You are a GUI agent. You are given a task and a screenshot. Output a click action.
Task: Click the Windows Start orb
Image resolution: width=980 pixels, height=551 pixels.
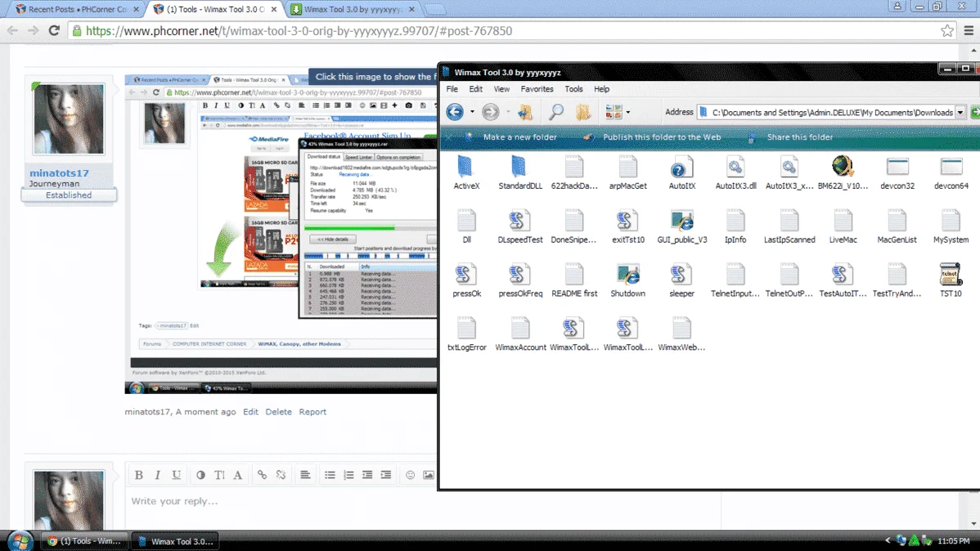(20, 541)
